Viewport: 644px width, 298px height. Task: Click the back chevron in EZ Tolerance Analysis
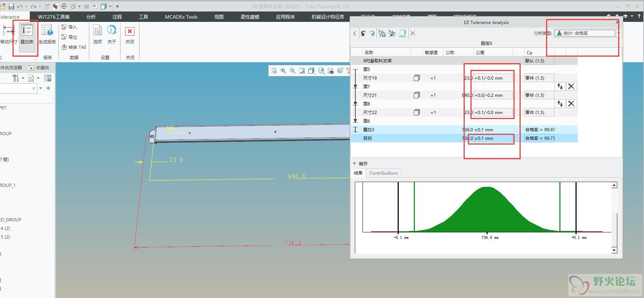coord(355,33)
